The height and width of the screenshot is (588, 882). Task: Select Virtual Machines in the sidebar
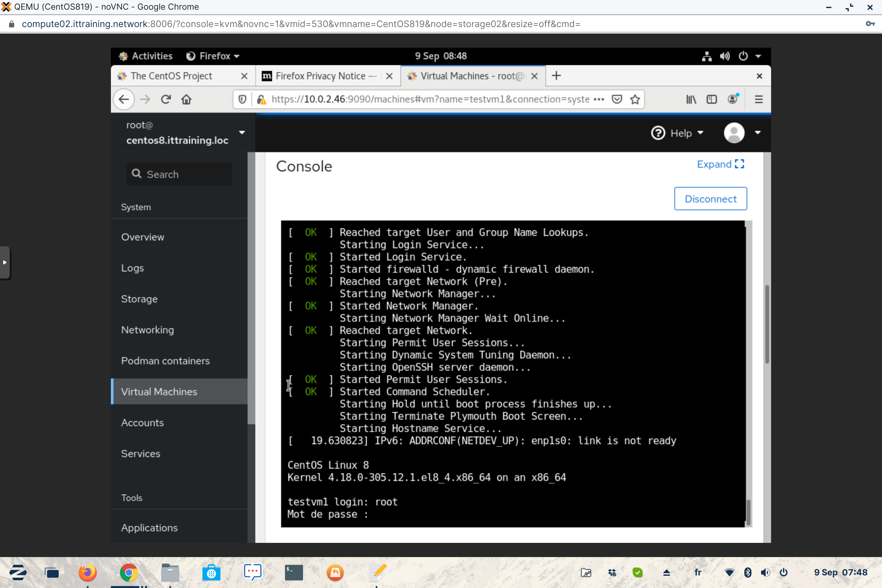[179, 391]
